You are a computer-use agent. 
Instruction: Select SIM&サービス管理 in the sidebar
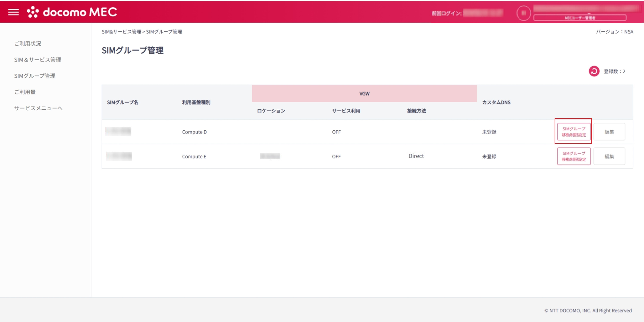(37, 60)
